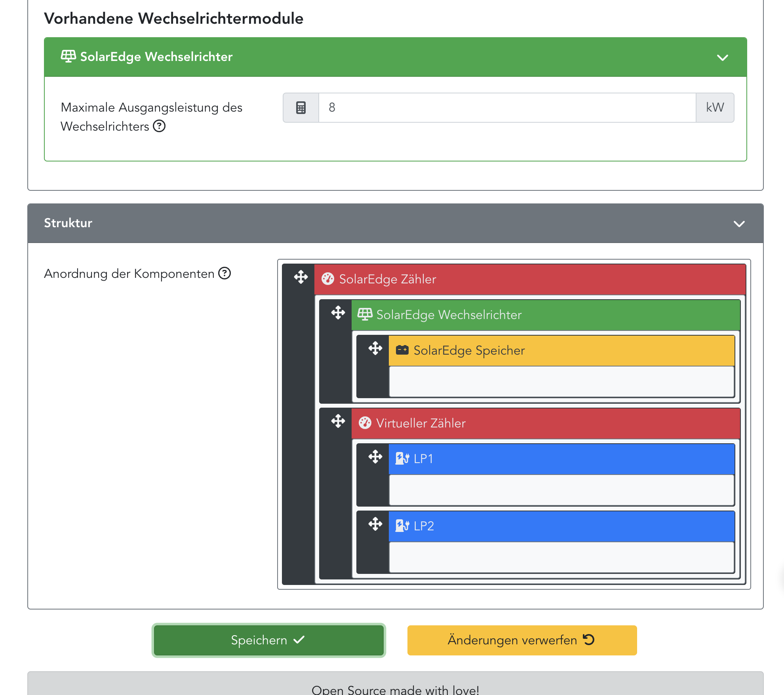Viewport: 784px width, 695px height.
Task: Click empty drop area under LP1
Action: [562, 490]
